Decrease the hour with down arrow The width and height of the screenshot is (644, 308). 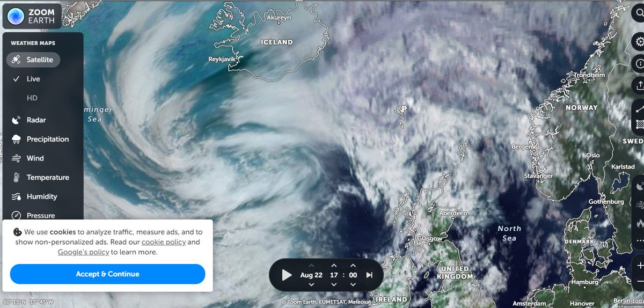tap(334, 285)
